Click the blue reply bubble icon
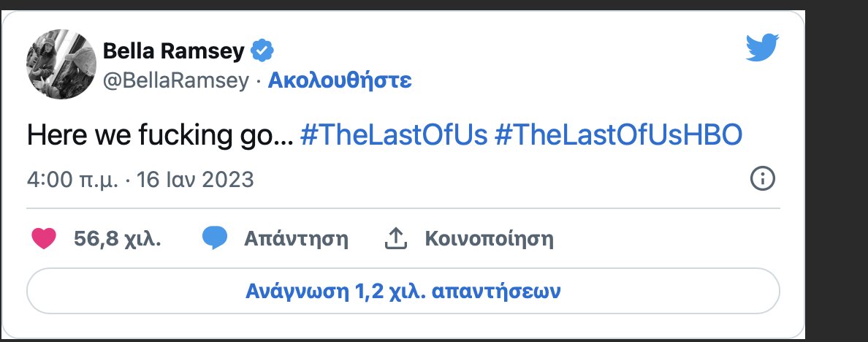This screenshot has height=342, width=868. 215,238
